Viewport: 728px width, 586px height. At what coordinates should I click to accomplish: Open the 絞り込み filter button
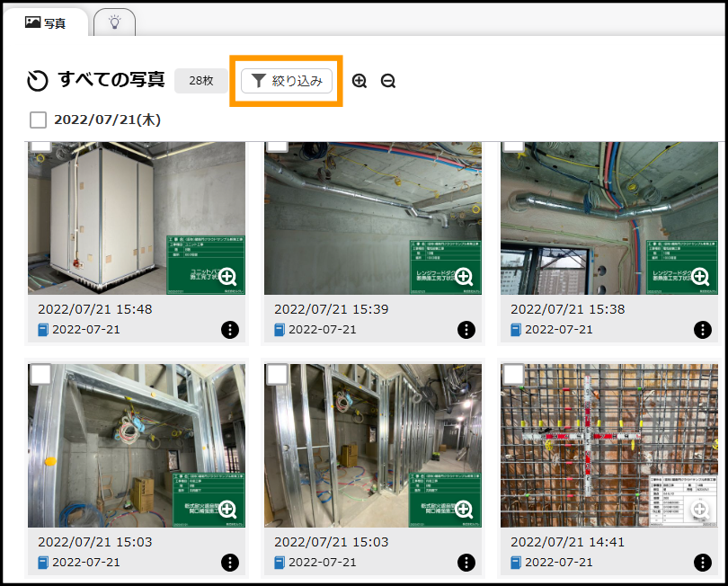[287, 81]
